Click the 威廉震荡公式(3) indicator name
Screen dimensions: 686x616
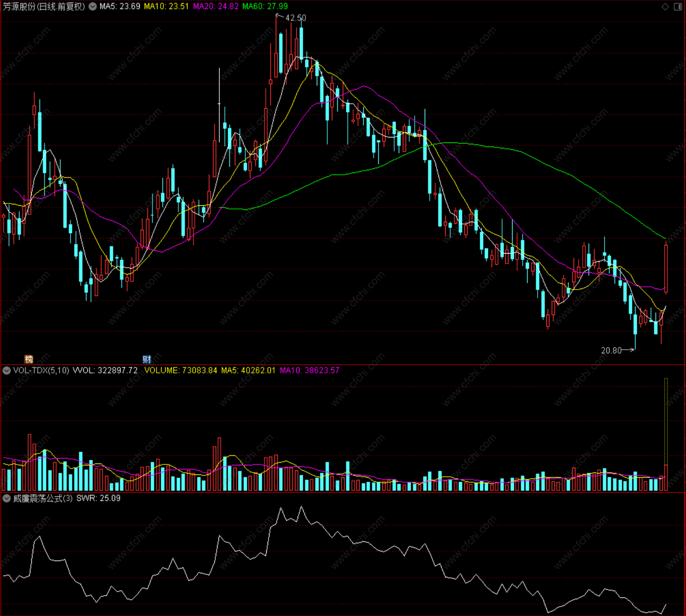coord(43,498)
